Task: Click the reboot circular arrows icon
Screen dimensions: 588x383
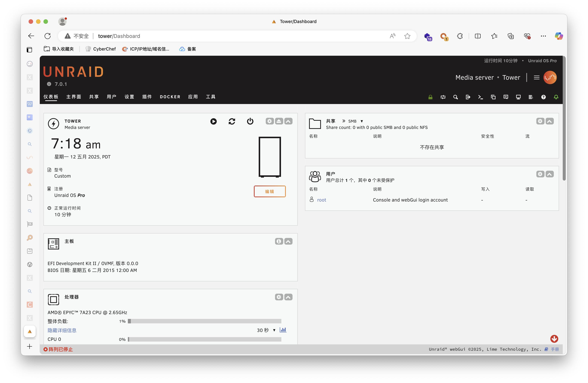Action: [x=232, y=121]
